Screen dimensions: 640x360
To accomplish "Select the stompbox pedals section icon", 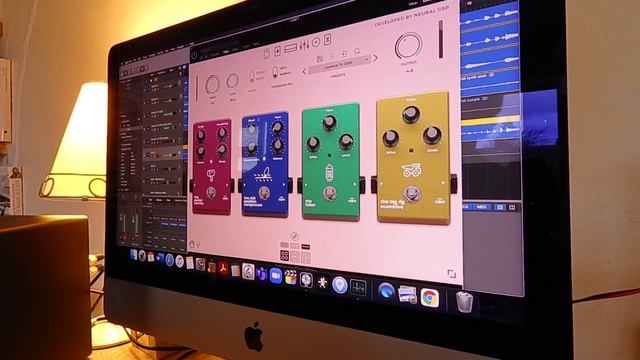I will [278, 50].
